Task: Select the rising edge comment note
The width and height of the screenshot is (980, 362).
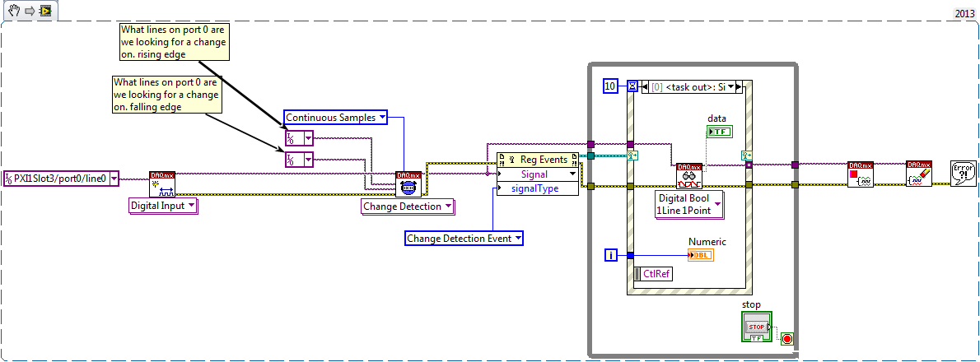Action: (174, 42)
